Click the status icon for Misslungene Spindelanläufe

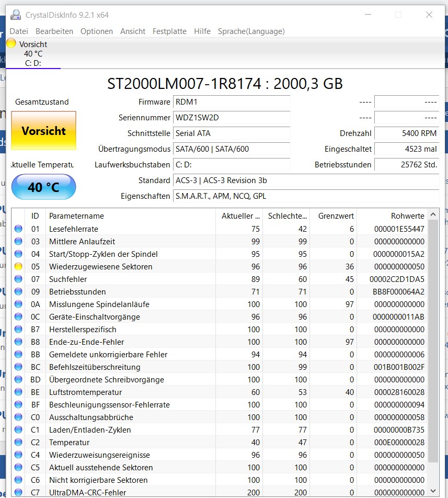(18, 304)
